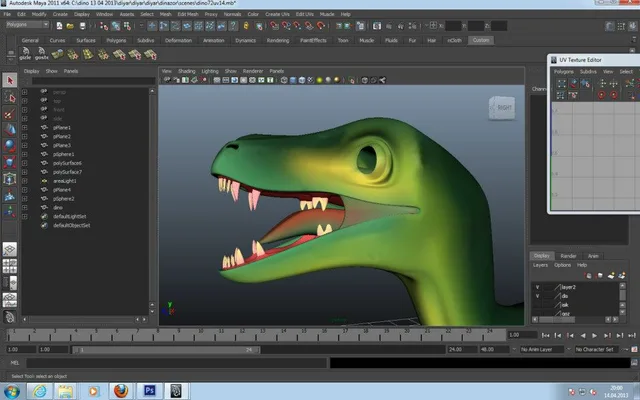Screen dimensions: 640x400
Task: Click Create layer from selected icon
Action: point(622,276)
